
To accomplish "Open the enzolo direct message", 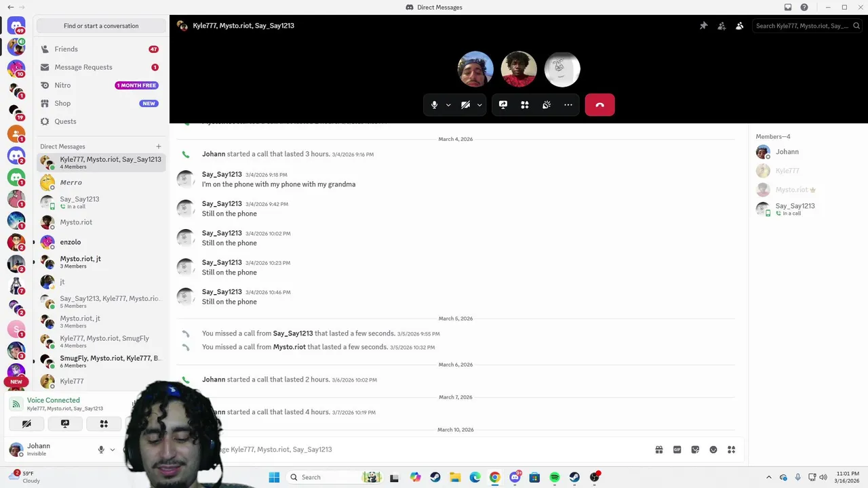I will [x=101, y=242].
